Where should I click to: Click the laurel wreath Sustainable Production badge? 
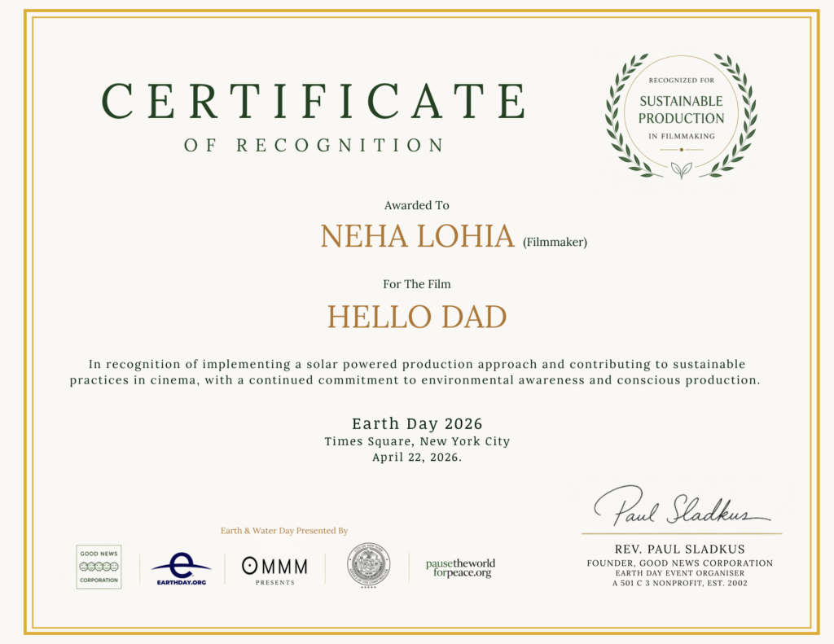[x=681, y=116]
